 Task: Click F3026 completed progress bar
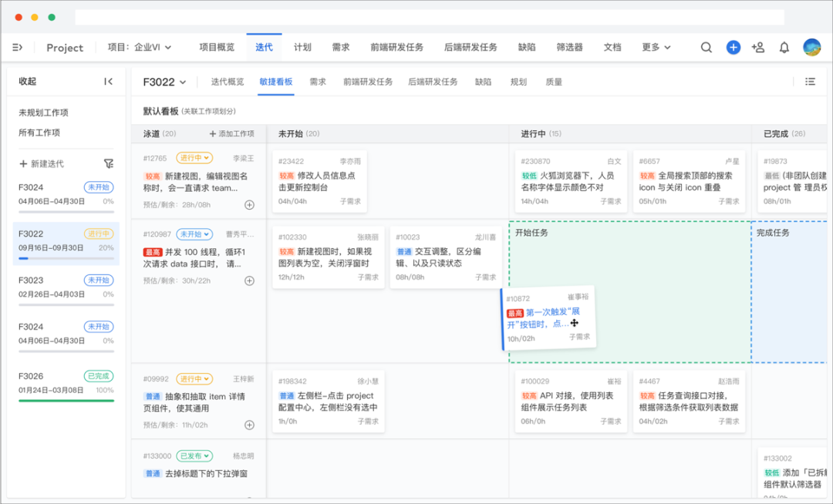[66, 400]
